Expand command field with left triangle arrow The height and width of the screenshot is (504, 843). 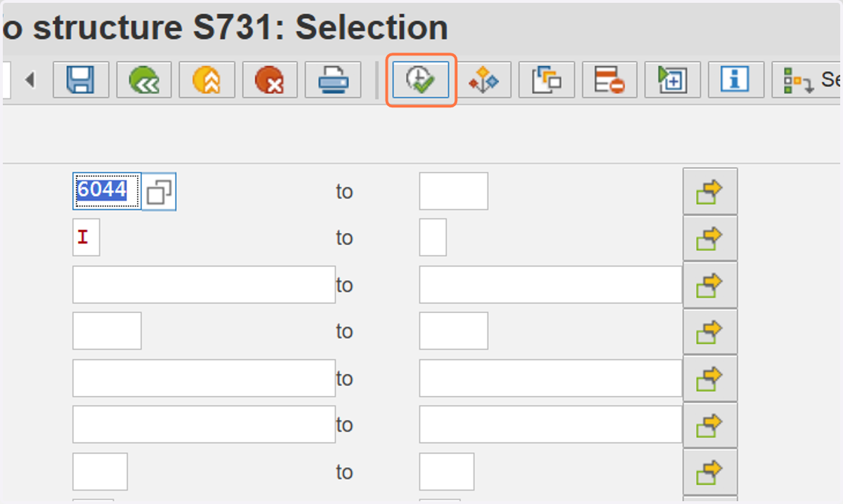click(x=30, y=79)
